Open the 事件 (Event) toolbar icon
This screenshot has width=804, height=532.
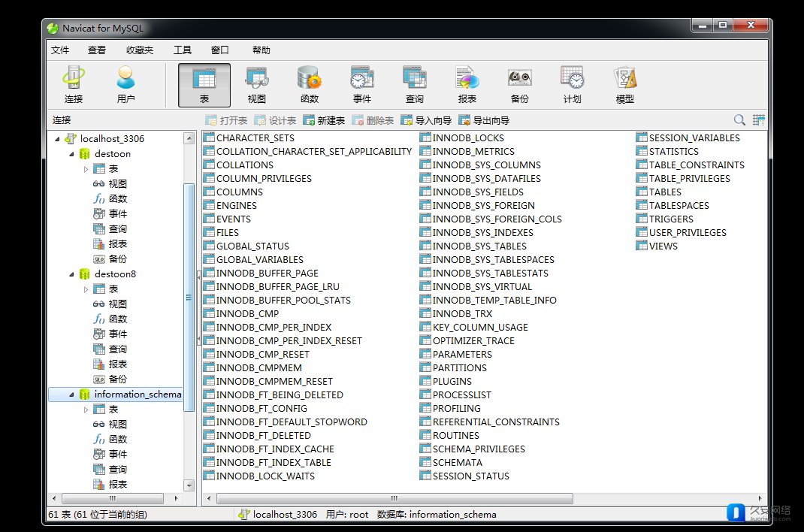tap(362, 85)
